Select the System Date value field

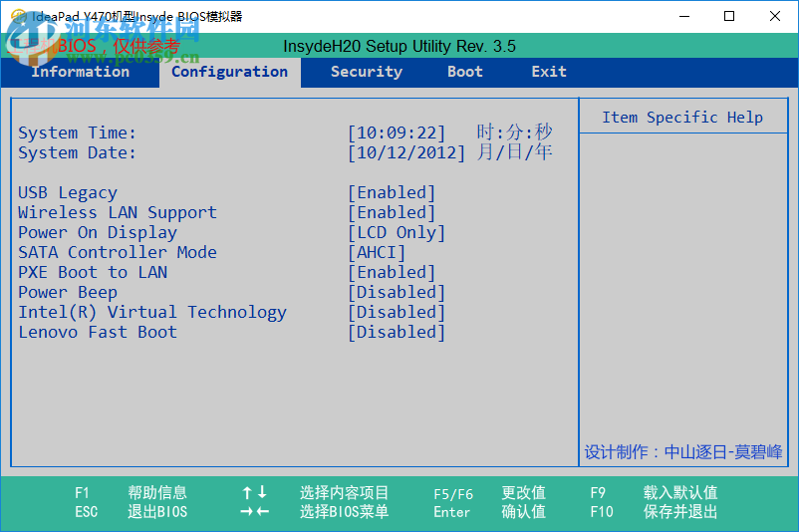406,152
